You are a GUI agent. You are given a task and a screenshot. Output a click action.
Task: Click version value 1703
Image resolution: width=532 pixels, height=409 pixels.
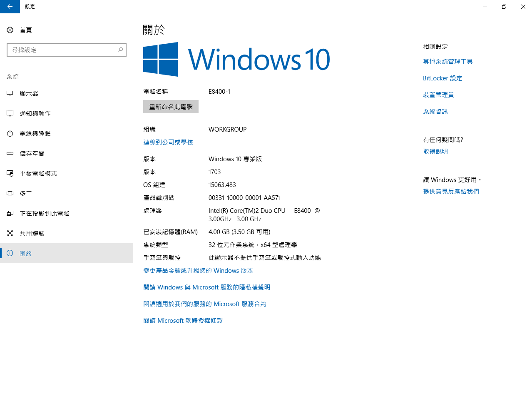[215, 172]
